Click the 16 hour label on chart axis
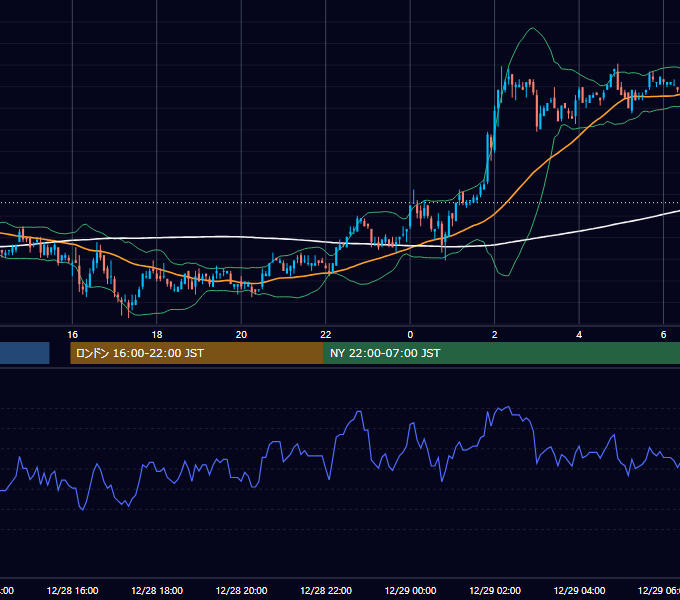 72,335
